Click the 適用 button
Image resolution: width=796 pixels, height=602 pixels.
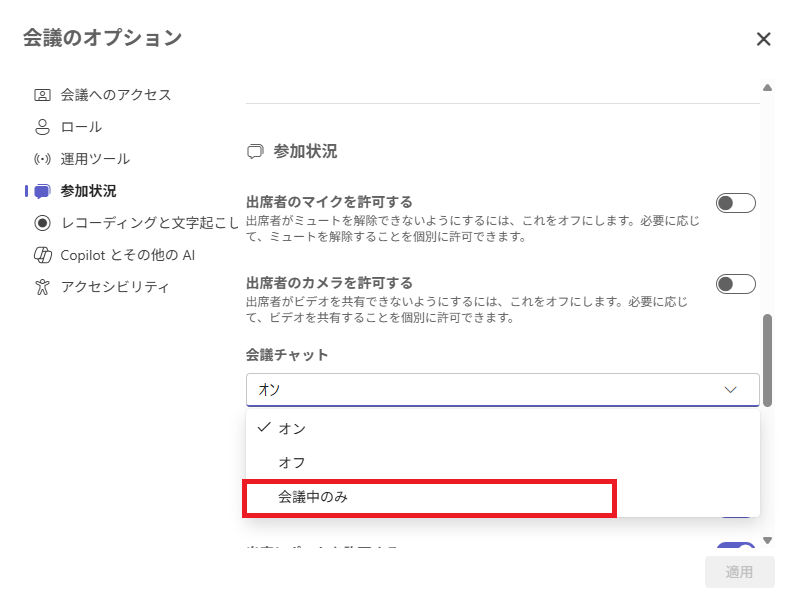point(739,573)
